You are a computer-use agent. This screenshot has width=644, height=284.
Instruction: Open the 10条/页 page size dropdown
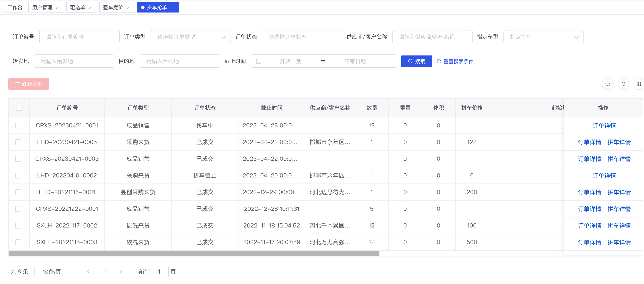click(x=55, y=271)
